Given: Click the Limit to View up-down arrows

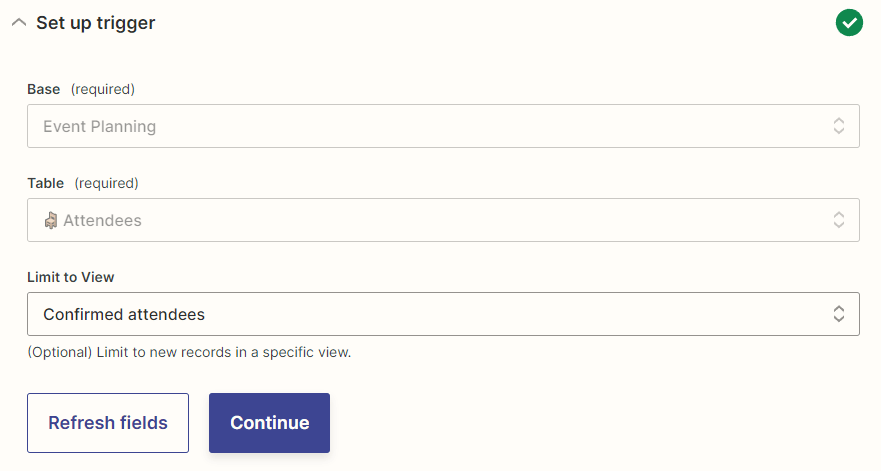Looking at the screenshot, I should click(839, 314).
